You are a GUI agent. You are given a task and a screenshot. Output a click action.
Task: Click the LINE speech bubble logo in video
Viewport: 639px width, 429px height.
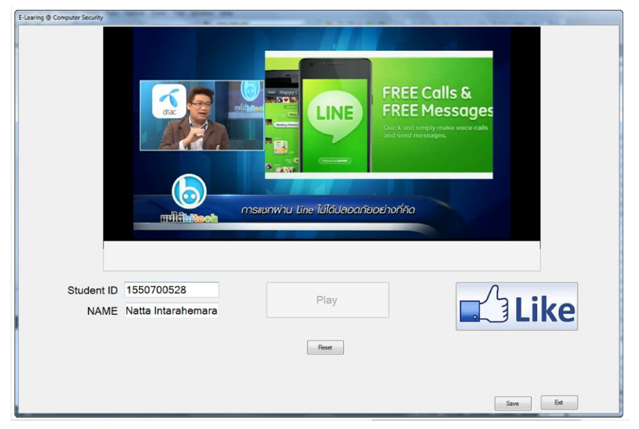click(335, 115)
